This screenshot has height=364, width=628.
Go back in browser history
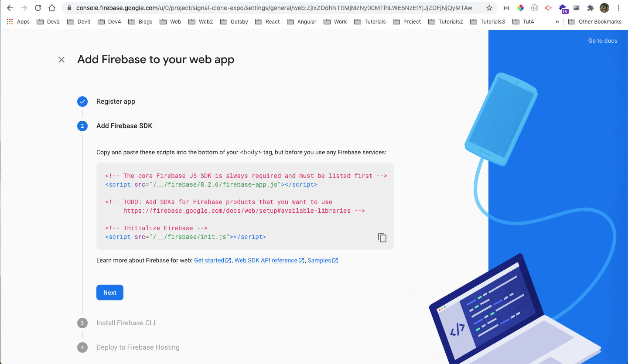10,8
